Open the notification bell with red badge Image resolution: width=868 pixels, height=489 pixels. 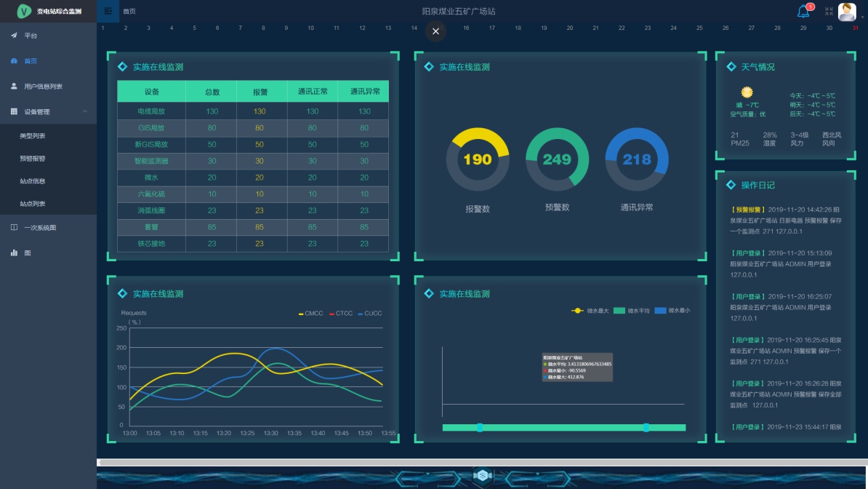803,11
